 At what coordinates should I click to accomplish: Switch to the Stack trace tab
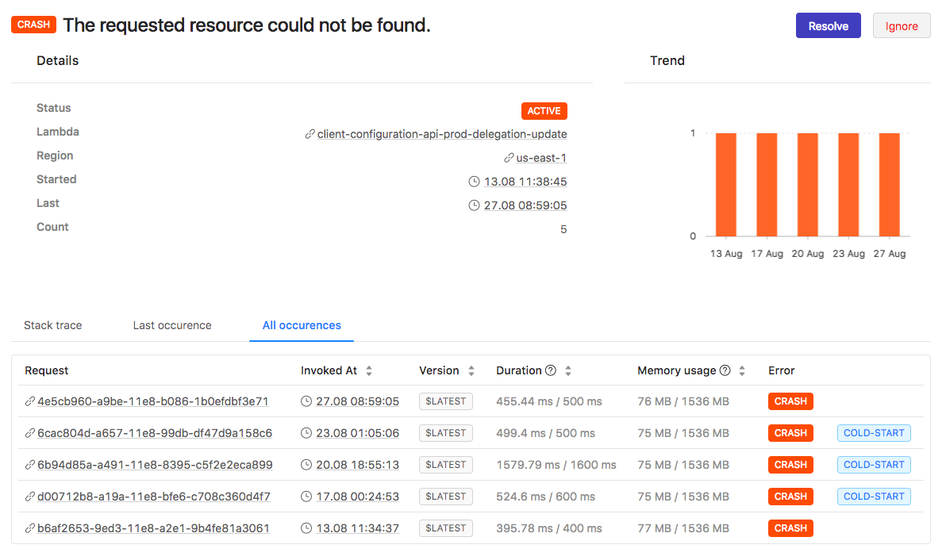(53, 325)
